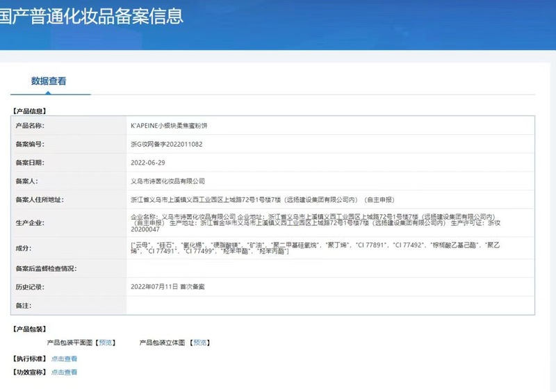
Task: Click the 【产品包装】 section heading
Action: pyautogui.click(x=29, y=329)
